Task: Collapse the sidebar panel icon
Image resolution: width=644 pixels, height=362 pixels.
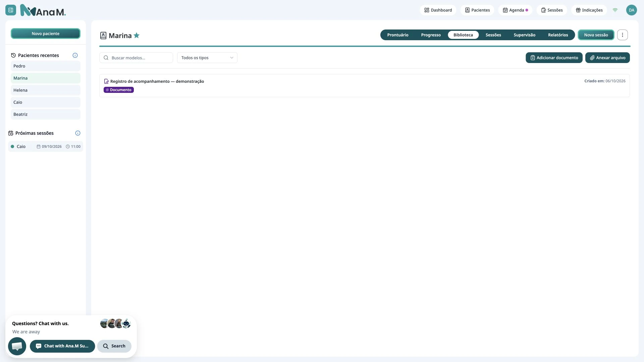Action: pos(11,10)
